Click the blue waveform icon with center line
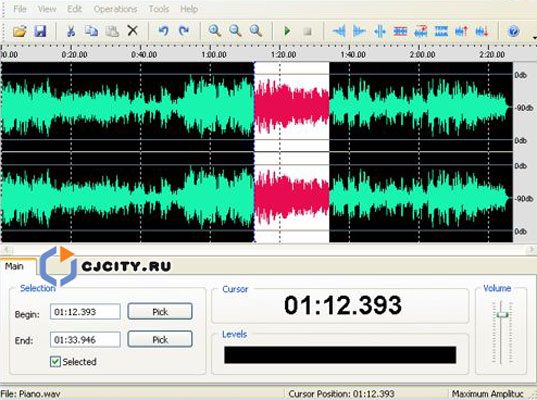 pos(380,32)
